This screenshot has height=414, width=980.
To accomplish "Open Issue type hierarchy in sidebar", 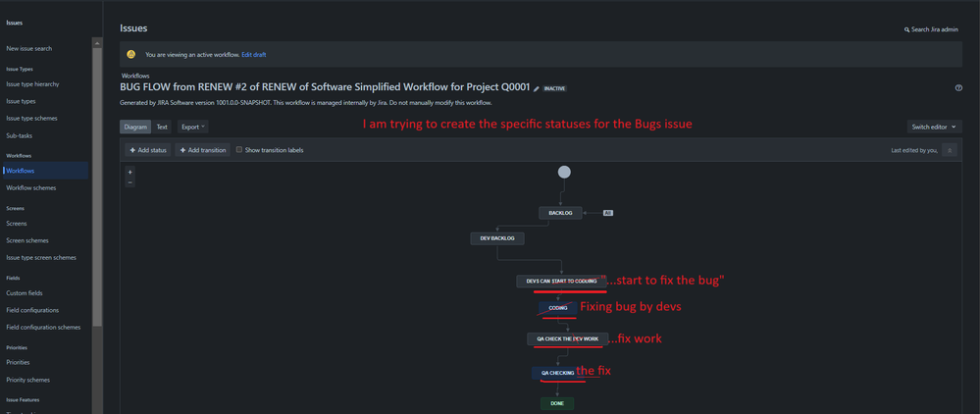I will pos(32,84).
